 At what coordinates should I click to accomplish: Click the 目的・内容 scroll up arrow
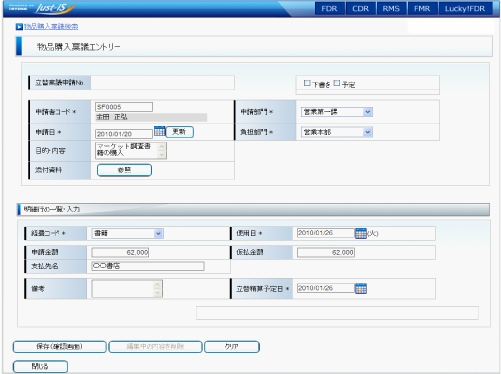tap(162, 146)
